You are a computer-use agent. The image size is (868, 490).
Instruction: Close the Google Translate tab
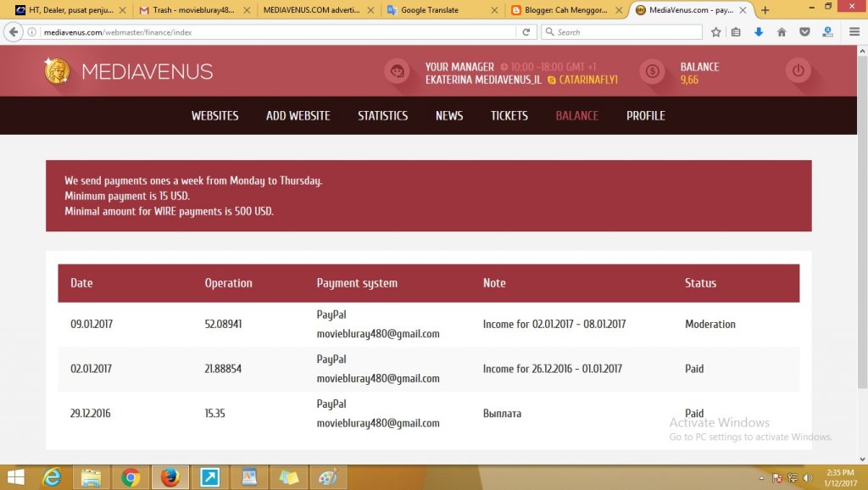[x=494, y=10]
